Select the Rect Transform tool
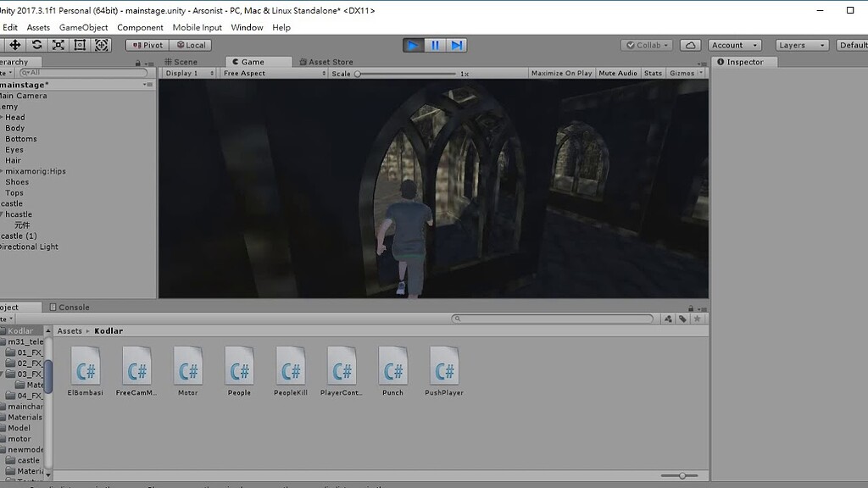The image size is (868, 488). [80, 45]
